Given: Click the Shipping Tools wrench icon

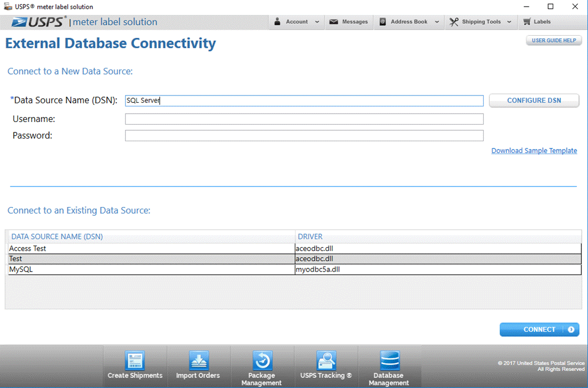Looking at the screenshot, I should [x=454, y=22].
